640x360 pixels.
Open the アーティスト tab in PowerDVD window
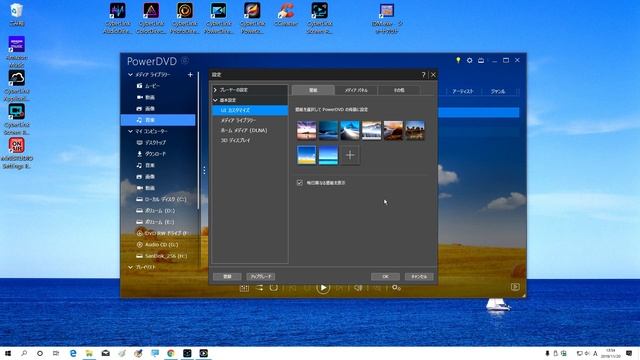tap(463, 91)
